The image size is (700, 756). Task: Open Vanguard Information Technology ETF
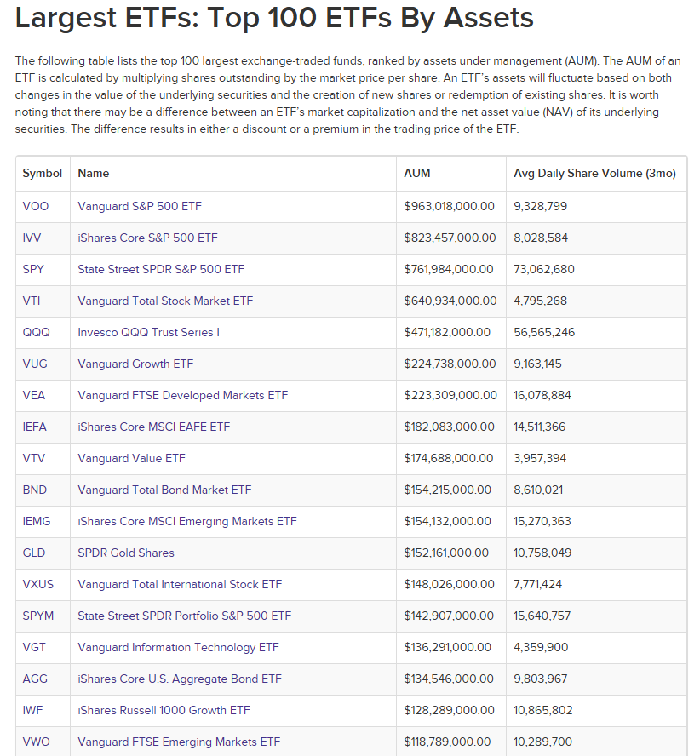(179, 647)
